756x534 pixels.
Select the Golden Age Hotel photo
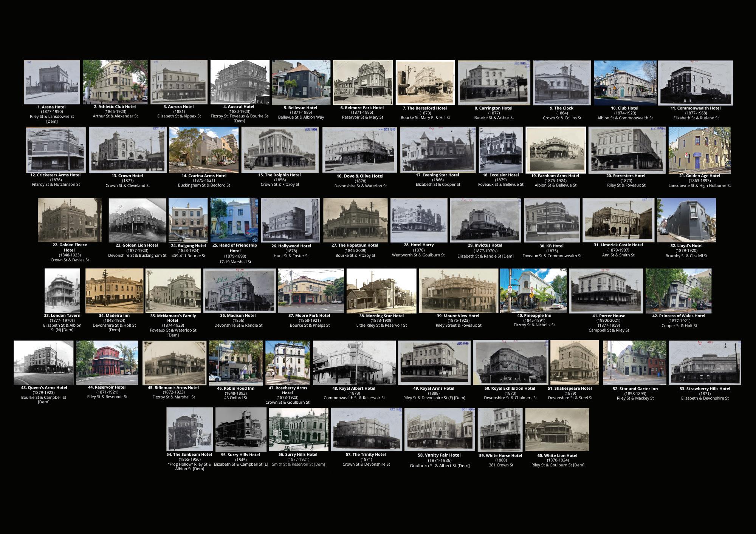tap(699, 150)
